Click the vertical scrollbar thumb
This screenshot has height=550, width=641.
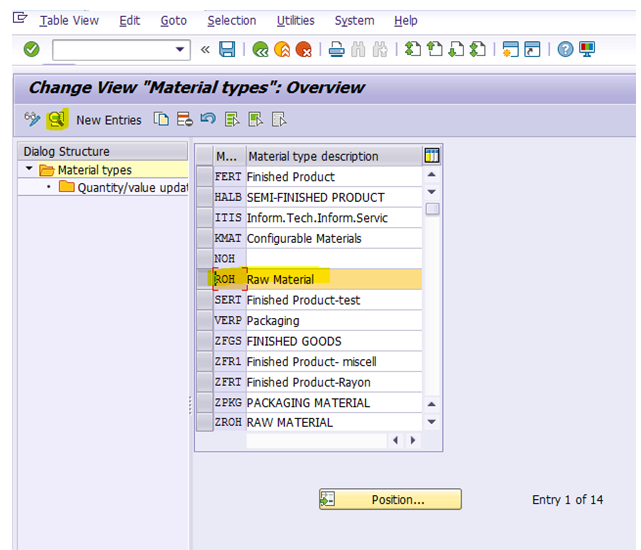pos(432,209)
